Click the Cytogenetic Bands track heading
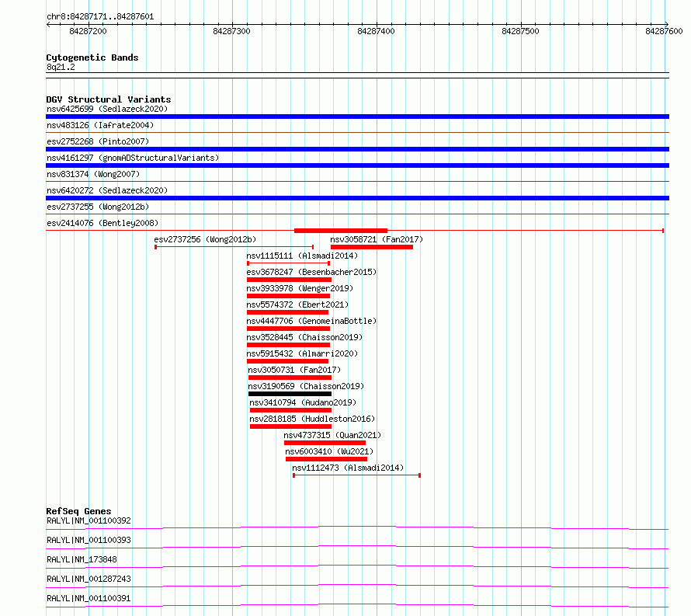The height and width of the screenshot is (616, 691). (92, 57)
